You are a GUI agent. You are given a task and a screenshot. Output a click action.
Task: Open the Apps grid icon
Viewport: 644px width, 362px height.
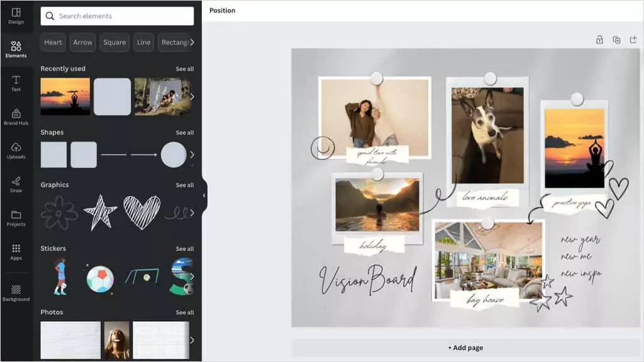[x=16, y=252]
